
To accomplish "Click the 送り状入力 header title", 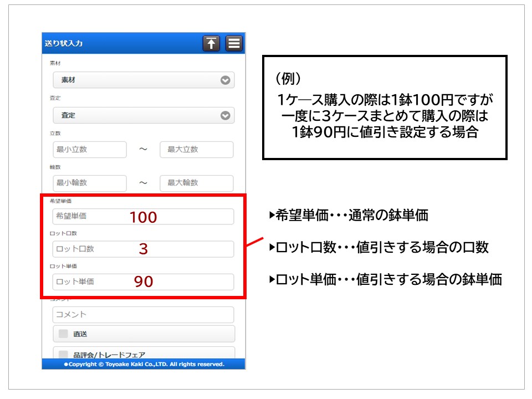I will coord(64,43).
